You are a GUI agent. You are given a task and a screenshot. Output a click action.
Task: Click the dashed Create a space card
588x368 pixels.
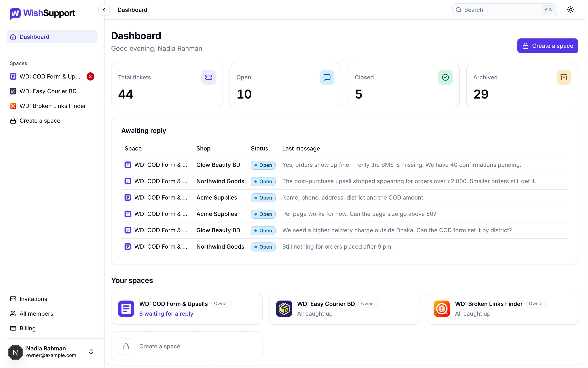[x=187, y=346]
